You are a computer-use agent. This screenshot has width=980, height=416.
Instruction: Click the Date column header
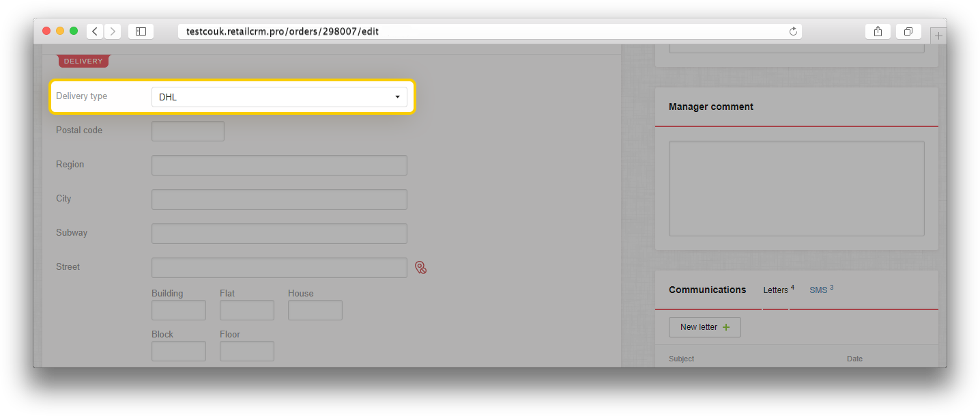tap(854, 359)
